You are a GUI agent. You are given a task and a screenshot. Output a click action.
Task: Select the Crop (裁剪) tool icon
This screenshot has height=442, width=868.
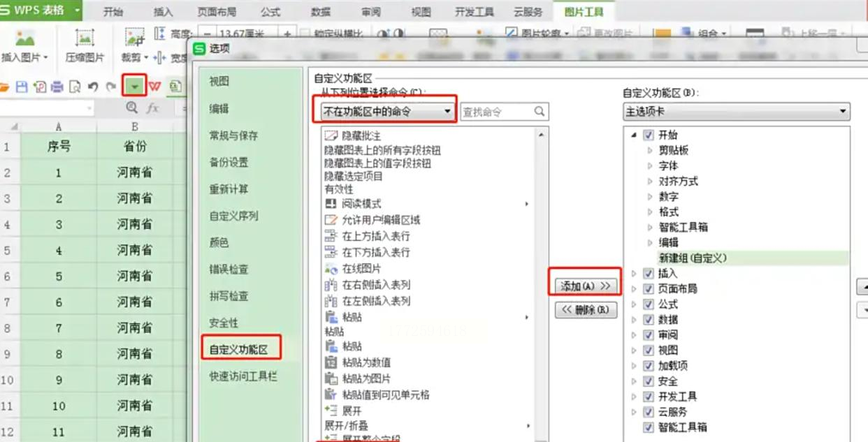(x=135, y=38)
